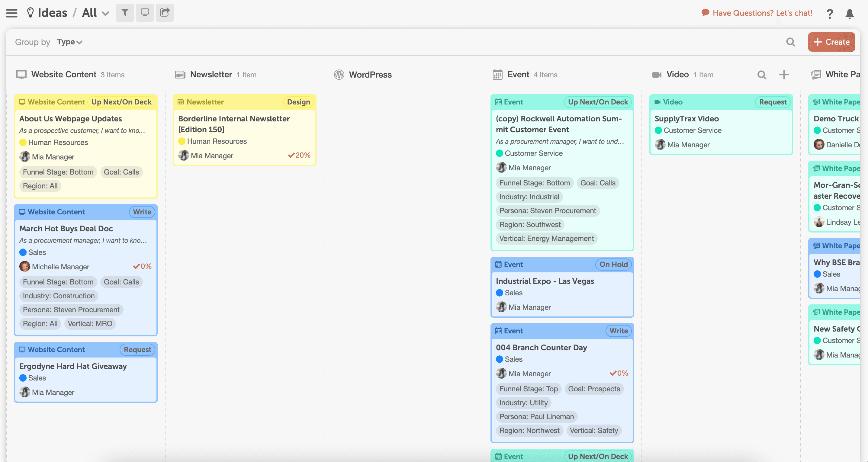
Task: Open the hamburger main menu
Action: tap(12, 13)
